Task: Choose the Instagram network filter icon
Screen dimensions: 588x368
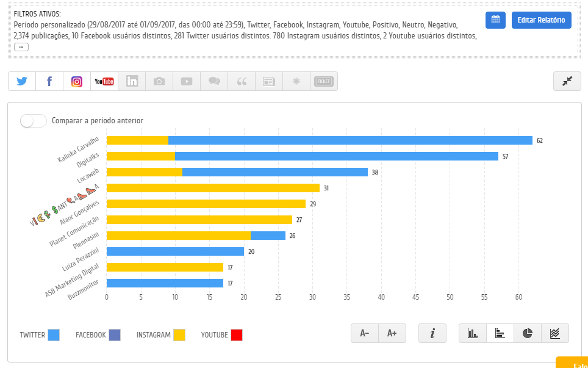Action: tap(77, 81)
